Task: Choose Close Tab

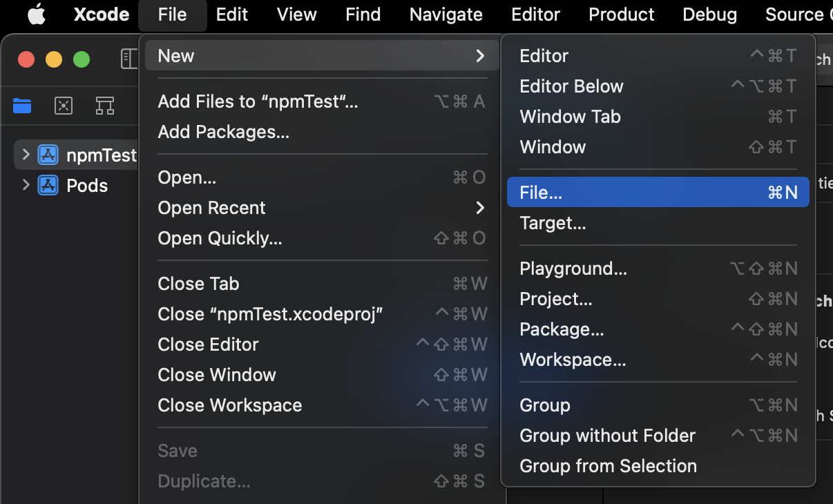Action: tap(322, 284)
